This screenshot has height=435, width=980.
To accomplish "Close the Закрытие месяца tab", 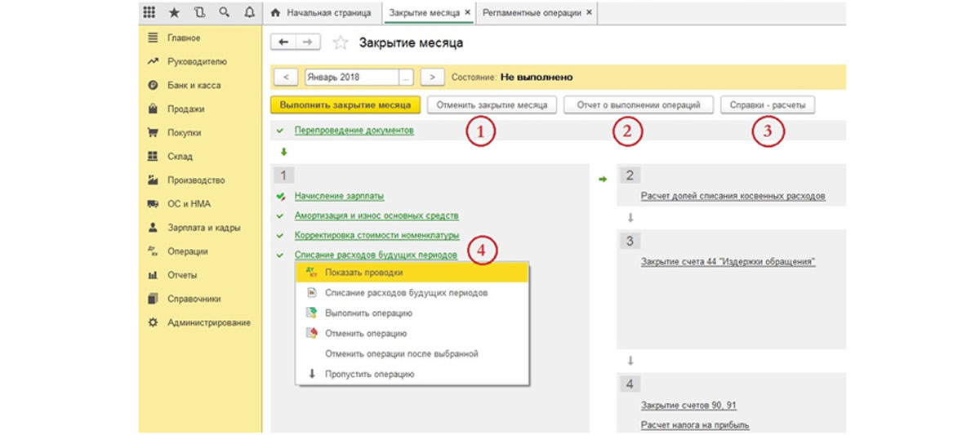I will point(467,13).
